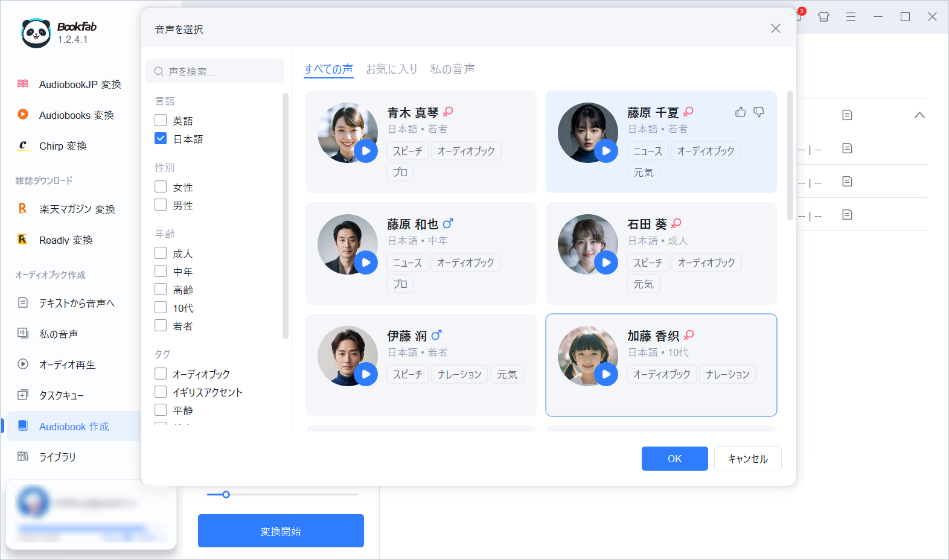Toggle 10代 age checkbox
The image size is (949, 560).
click(161, 307)
